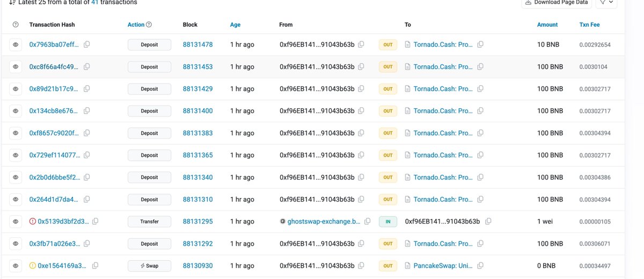
Task: Copy Tornado.Cash address in block 88131478 row
Action: [480, 45]
